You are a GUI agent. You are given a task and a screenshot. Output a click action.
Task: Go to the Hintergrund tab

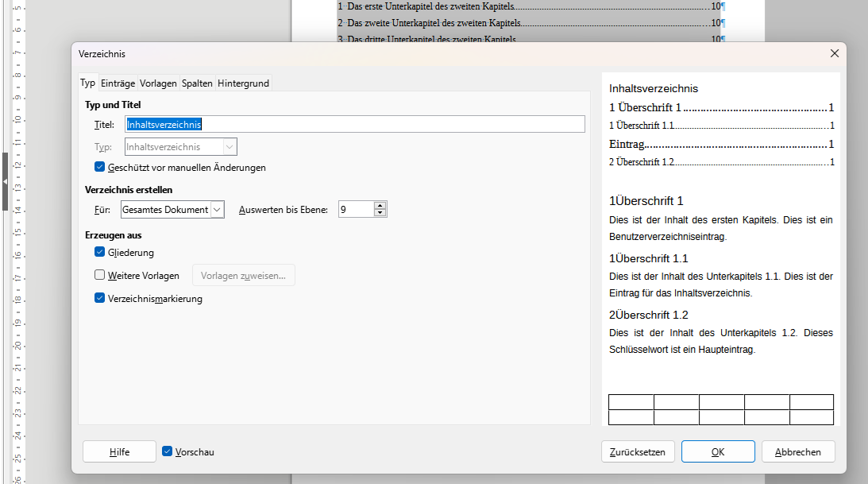(243, 83)
